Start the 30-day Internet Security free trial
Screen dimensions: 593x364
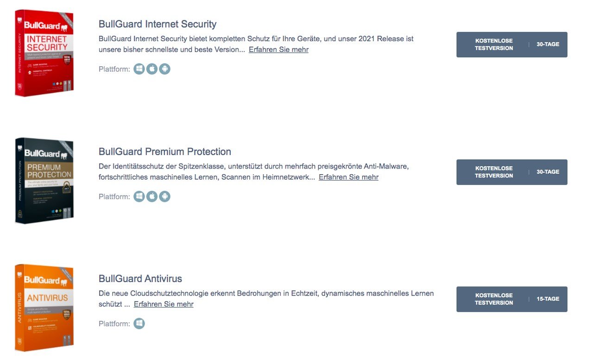(512, 44)
